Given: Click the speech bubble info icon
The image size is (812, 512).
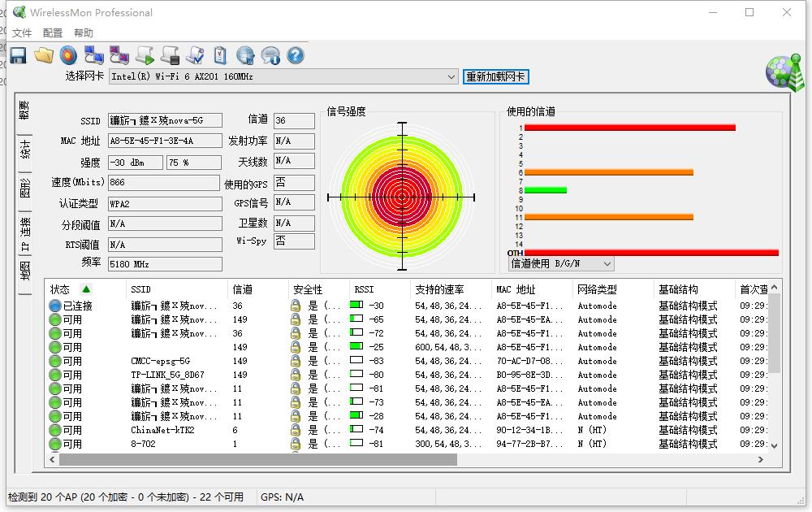Looking at the screenshot, I should (270, 55).
